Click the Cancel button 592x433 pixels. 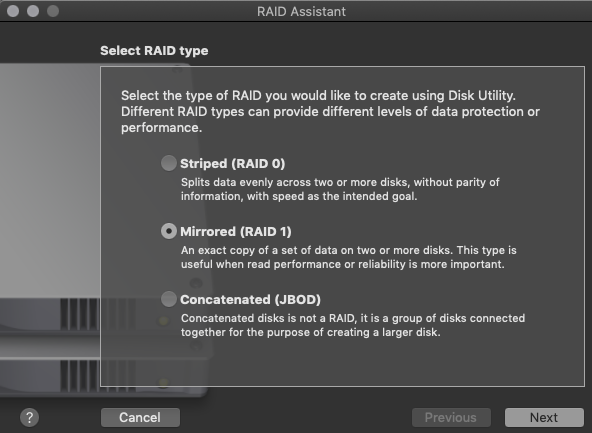[140, 417]
